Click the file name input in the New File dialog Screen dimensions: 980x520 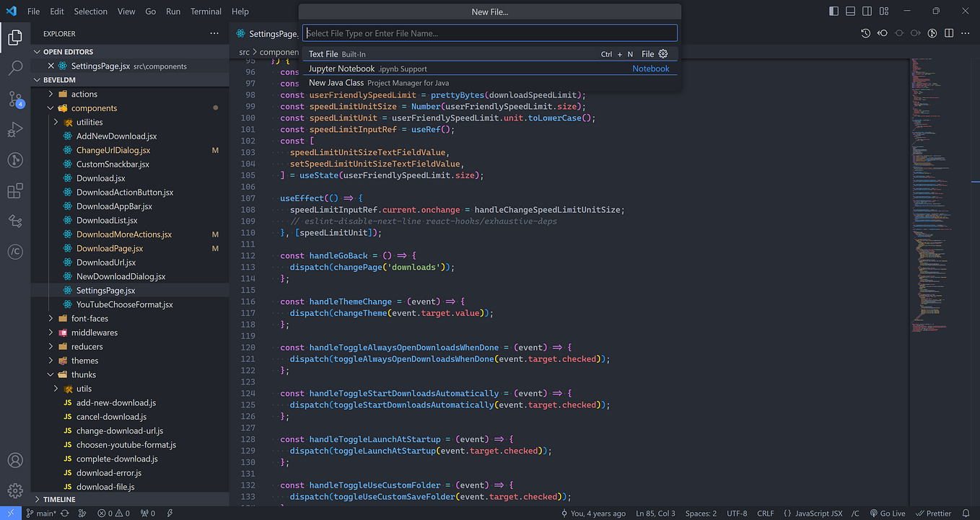click(490, 32)
